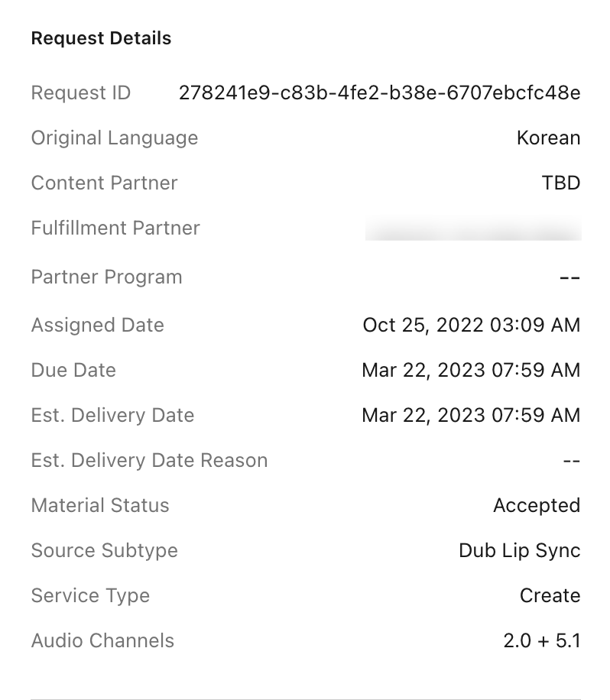The height and width of the screenshot is (700, 610).
Task: Select the Assigned Date Oct 25 value
Action: [472, 325]
